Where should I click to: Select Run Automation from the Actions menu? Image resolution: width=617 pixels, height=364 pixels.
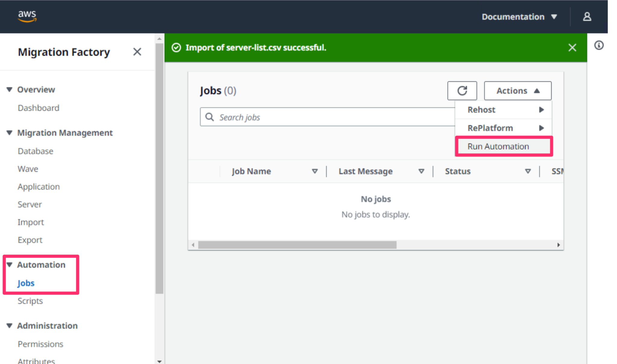(498, 146)
